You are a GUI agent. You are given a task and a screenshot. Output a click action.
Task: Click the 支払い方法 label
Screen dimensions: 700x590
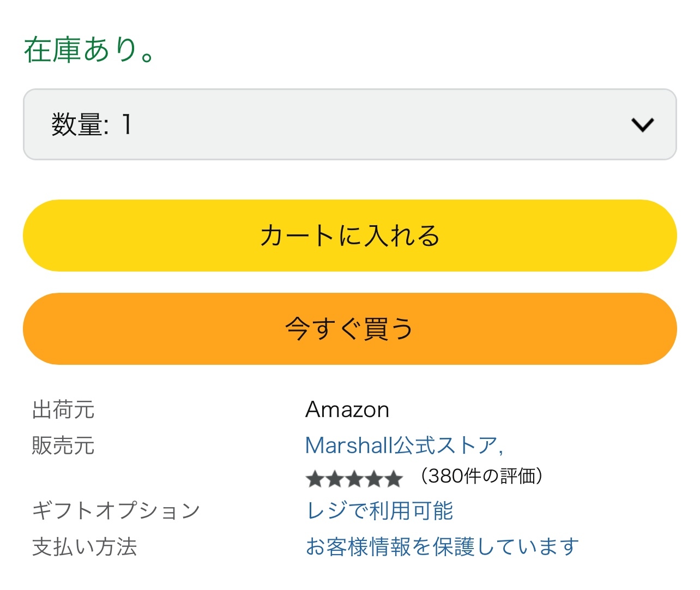[x=85, y=546]
